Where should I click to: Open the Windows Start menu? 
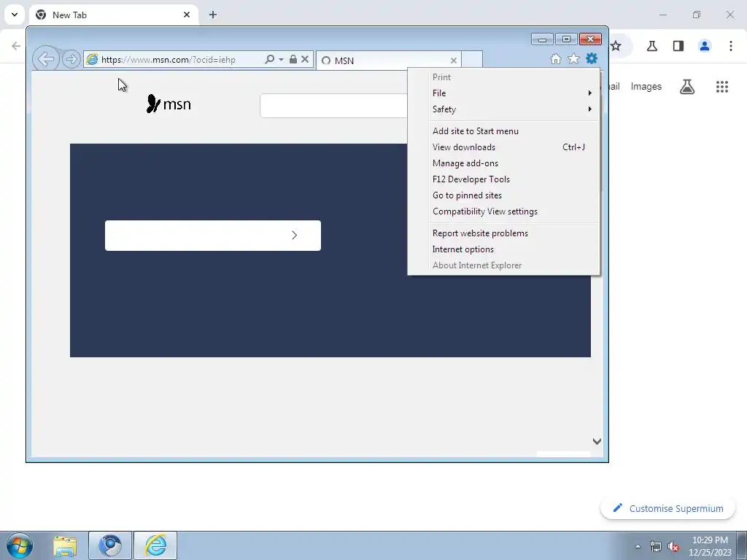20,545
